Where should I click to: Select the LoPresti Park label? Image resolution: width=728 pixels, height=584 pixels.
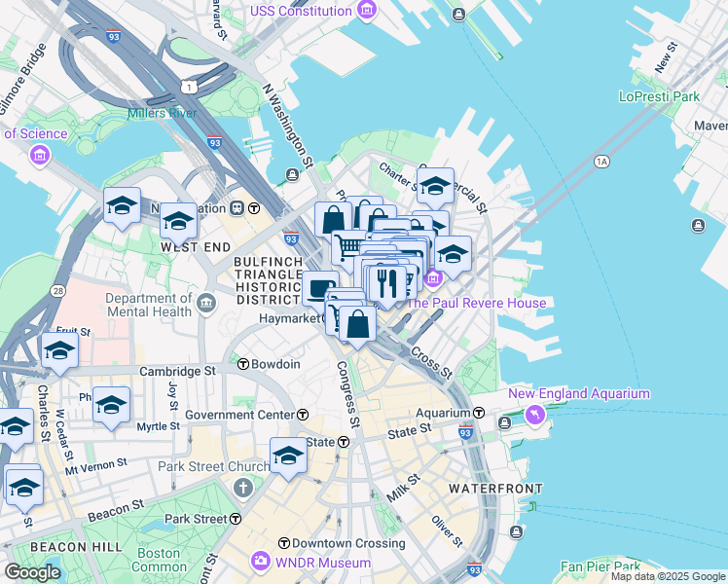tap(659, 96)
